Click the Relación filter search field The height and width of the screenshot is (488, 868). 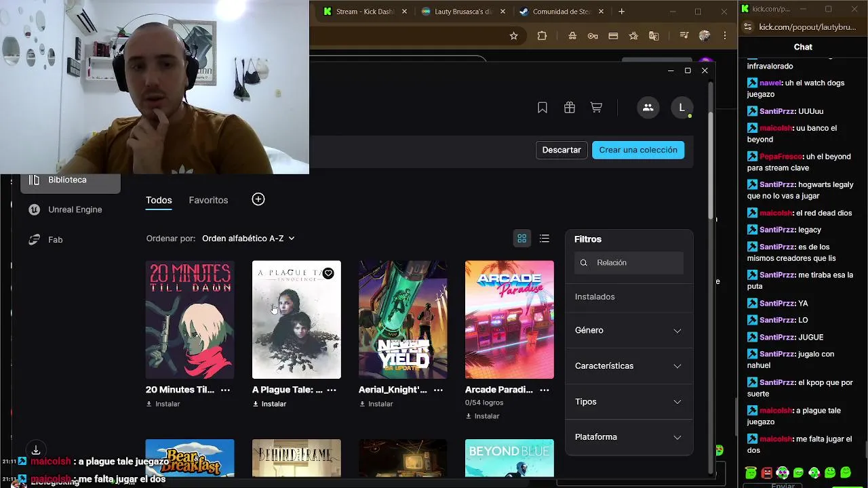(629, 262)
